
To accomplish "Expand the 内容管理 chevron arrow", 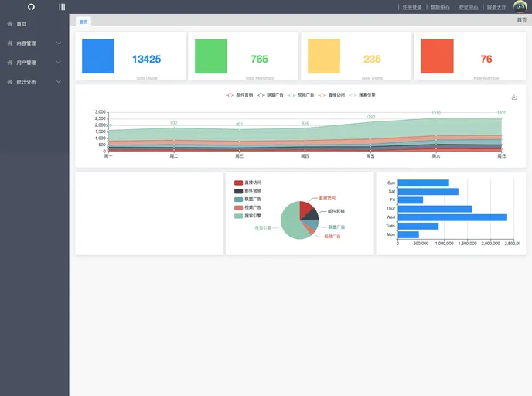I will 59,43.
